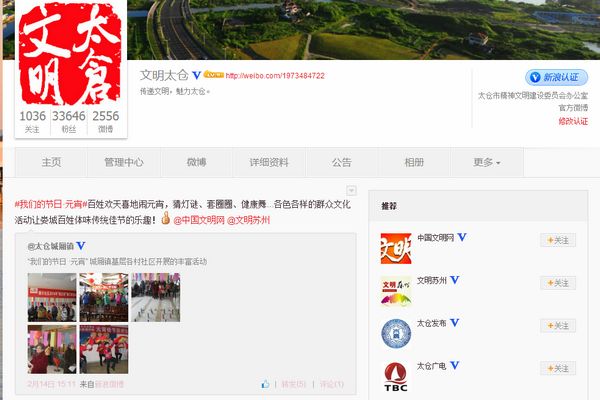Screen dimensions: 600x400
Task: Click the 太仓广电 TBC logo avatar
Action: coord(396,377)
